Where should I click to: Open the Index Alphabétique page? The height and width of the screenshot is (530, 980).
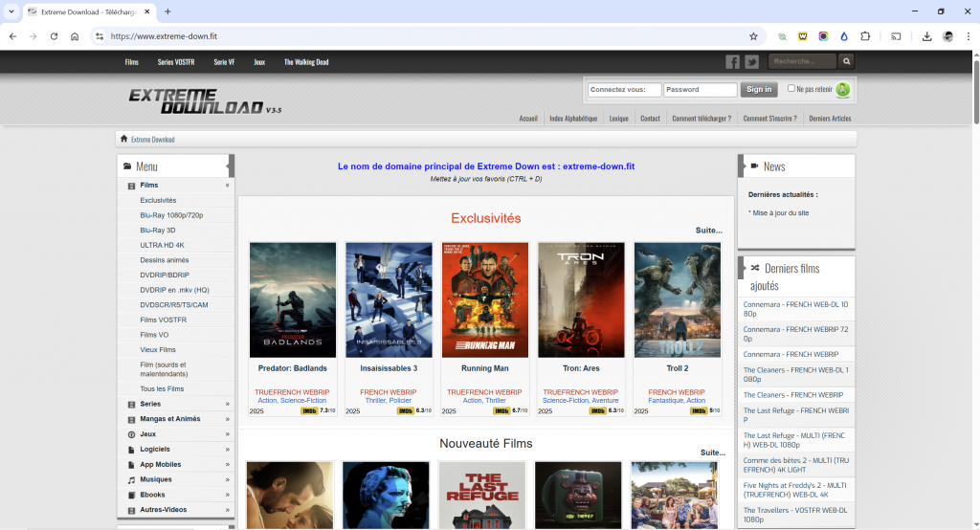[573, 118]
